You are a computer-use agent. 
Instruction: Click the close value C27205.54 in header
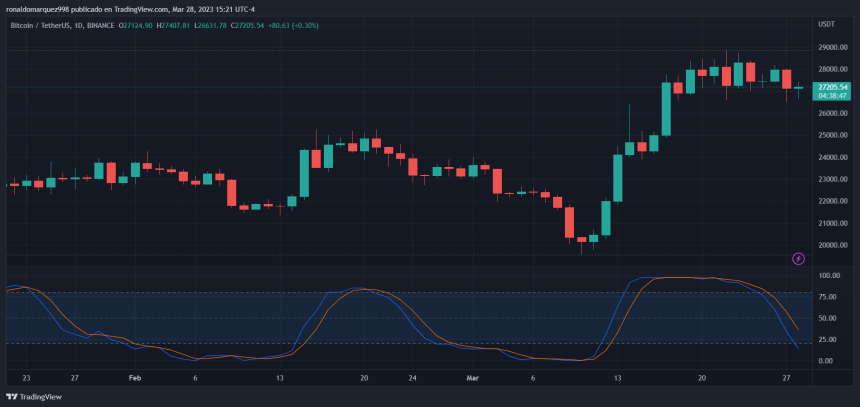(x=247, y=25)
